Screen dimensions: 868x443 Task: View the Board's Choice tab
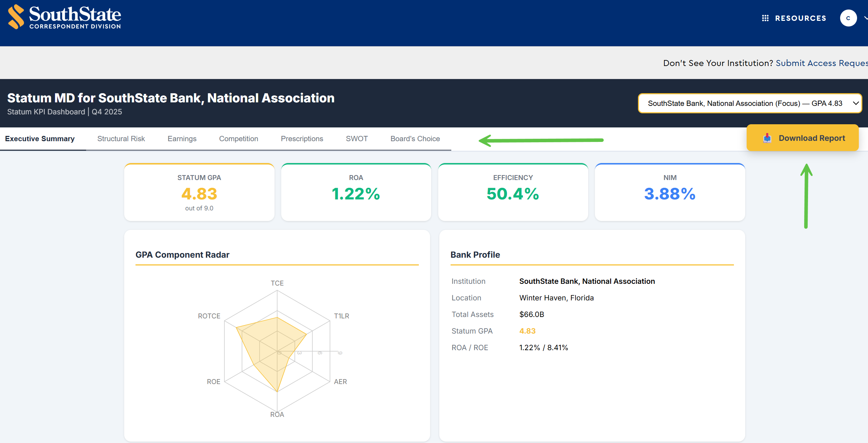(x=415, y=139)
